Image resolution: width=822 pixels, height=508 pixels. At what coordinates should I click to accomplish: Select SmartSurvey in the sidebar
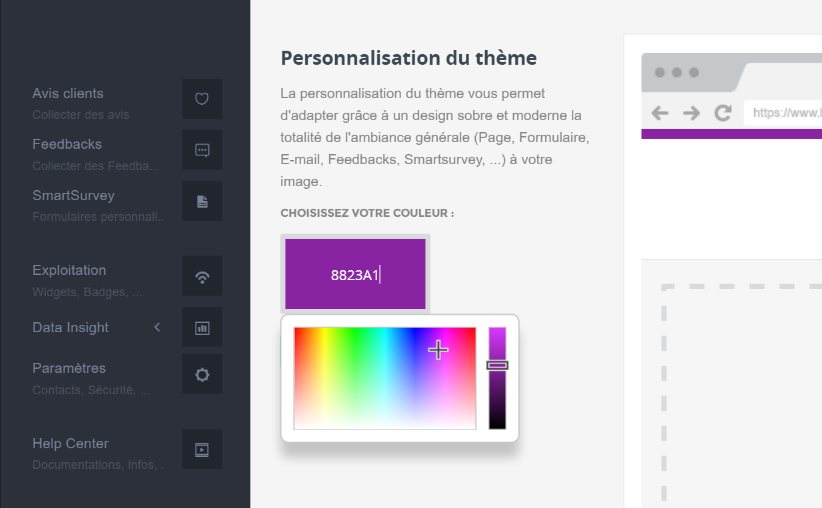(73, 195)
